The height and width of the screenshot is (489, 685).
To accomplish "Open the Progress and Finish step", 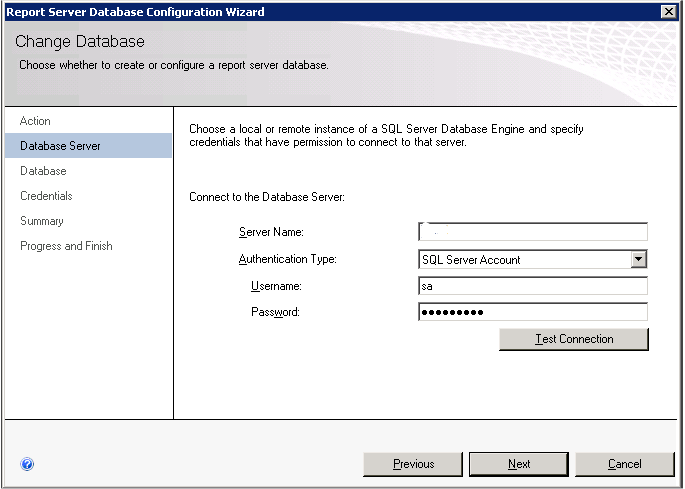I will 66,246.
